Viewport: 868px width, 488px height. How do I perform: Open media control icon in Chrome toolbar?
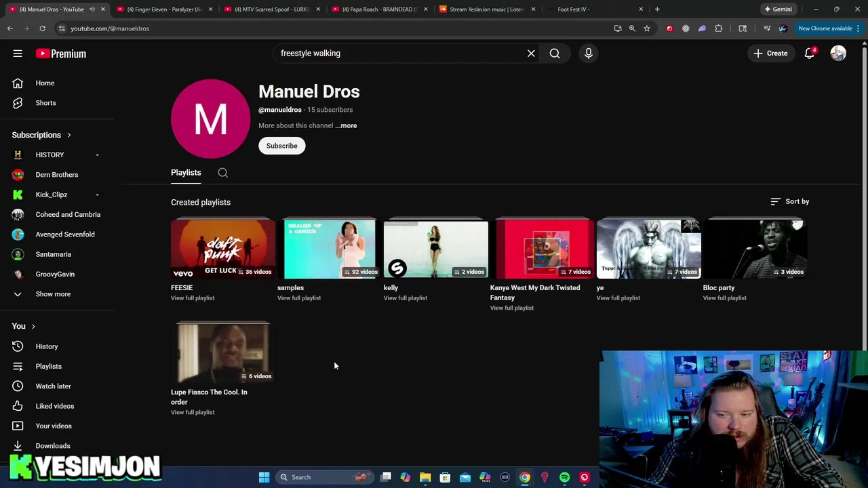(x=767, y=28)
